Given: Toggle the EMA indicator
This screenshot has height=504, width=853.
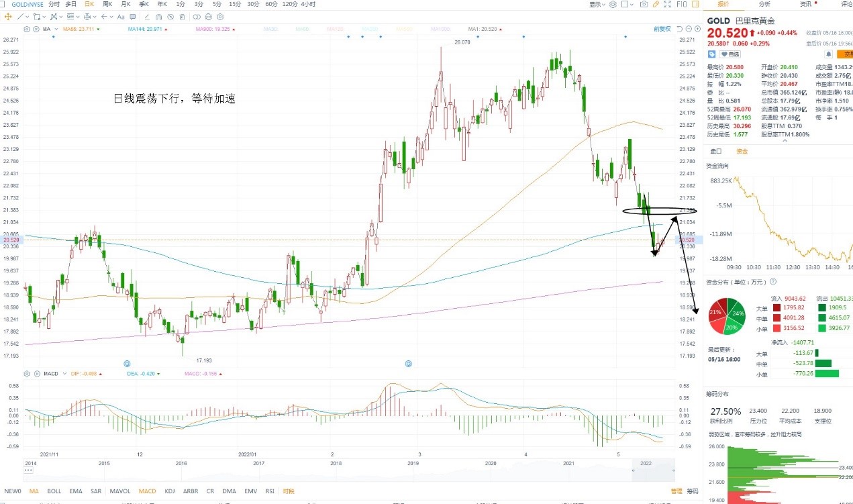Looking at the screenshot, I should tap(76, 491).
